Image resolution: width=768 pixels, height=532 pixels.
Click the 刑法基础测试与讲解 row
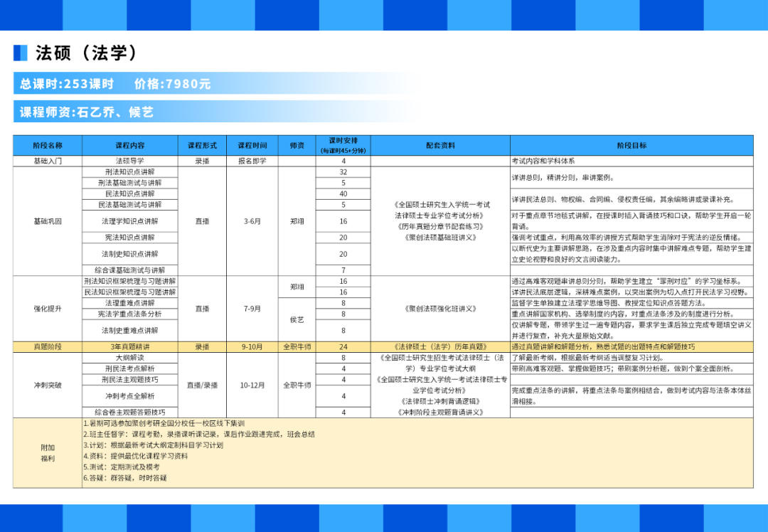tap(130, 183)
